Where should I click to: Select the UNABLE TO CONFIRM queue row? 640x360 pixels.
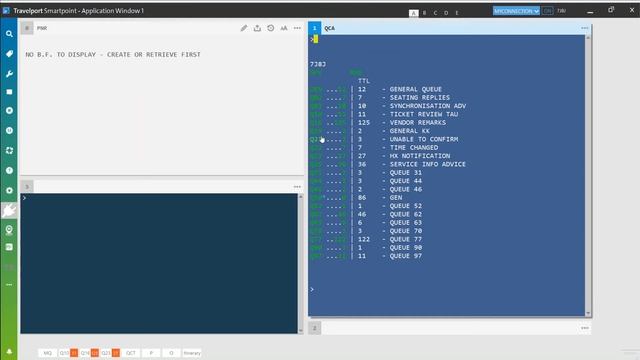coord(384,139)
